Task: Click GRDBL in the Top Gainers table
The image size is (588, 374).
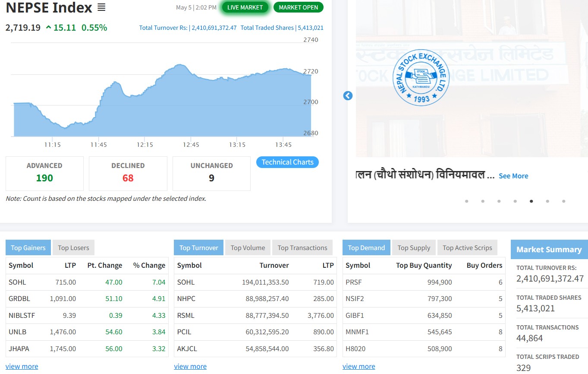Action: click(x=19, y=298)
